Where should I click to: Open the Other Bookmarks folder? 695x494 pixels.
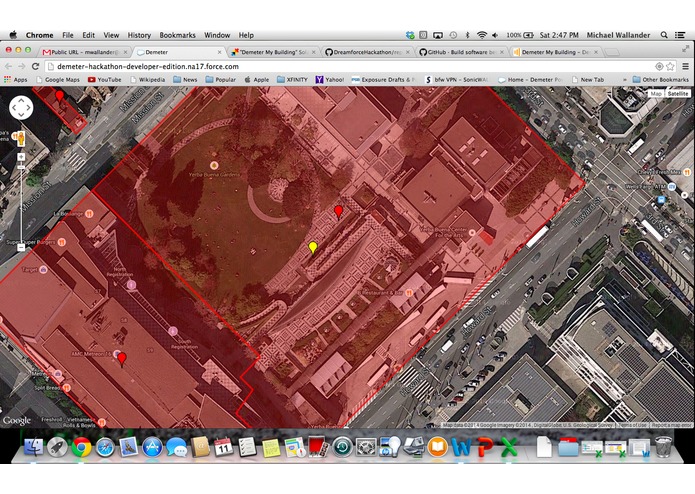coord(660,80)
